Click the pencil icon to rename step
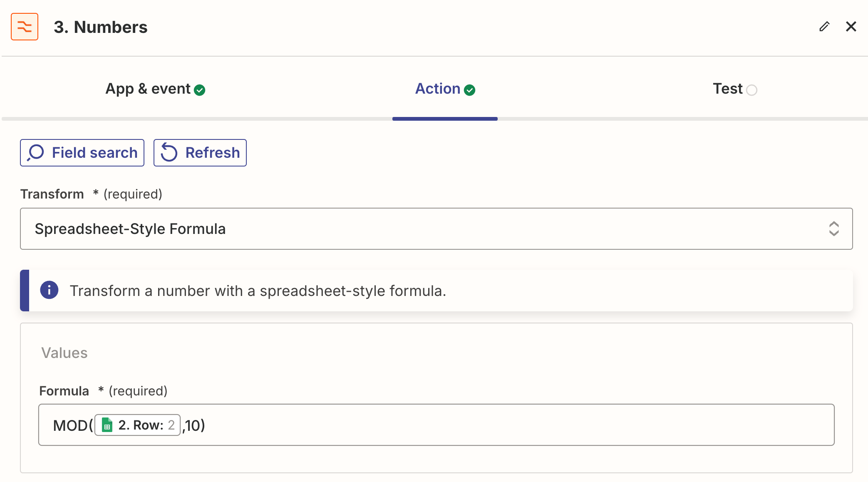This screenshot has height=482, width=868. (x=824, y=27)
